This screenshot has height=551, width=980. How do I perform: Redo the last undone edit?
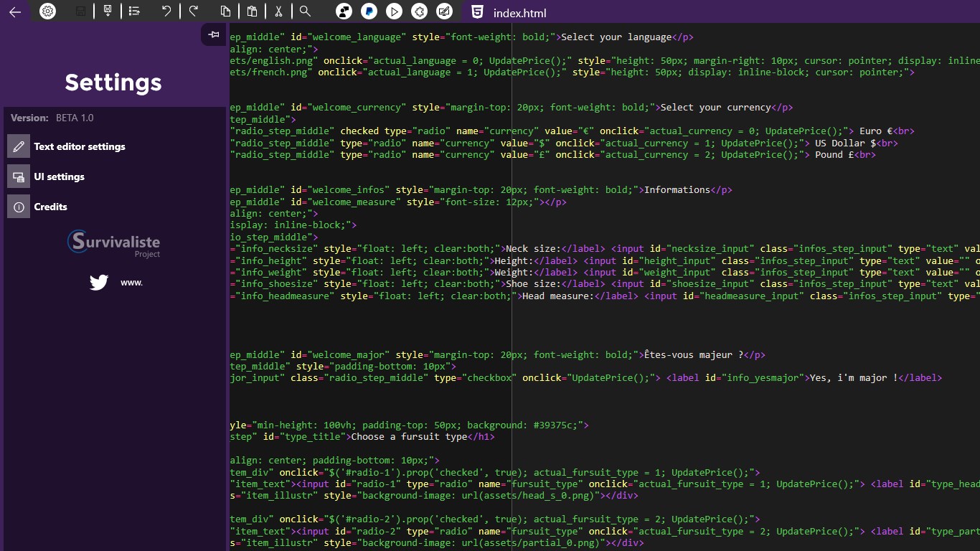tap(194, 11)
